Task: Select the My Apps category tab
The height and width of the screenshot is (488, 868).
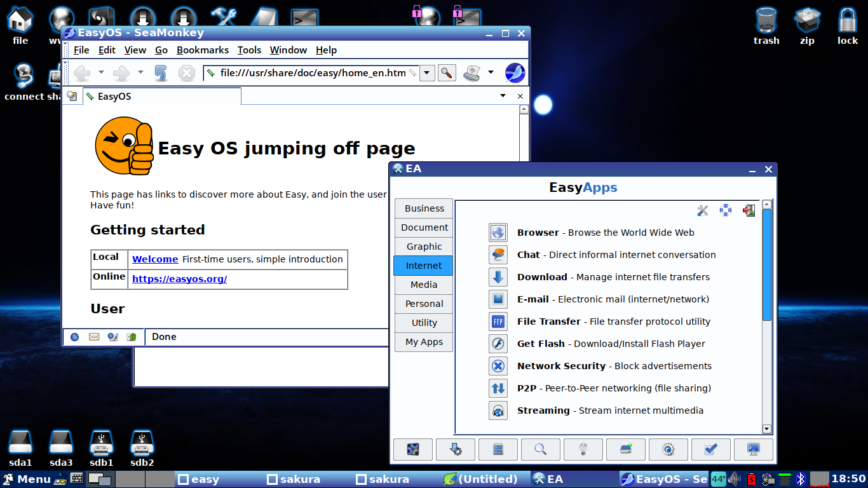Action: coord(424,342)
